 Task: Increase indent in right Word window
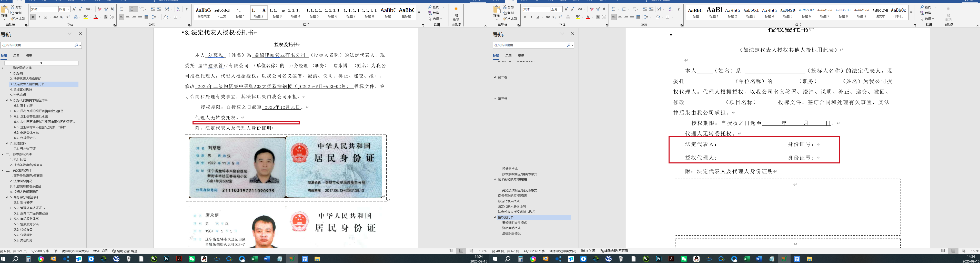point(651,9)
